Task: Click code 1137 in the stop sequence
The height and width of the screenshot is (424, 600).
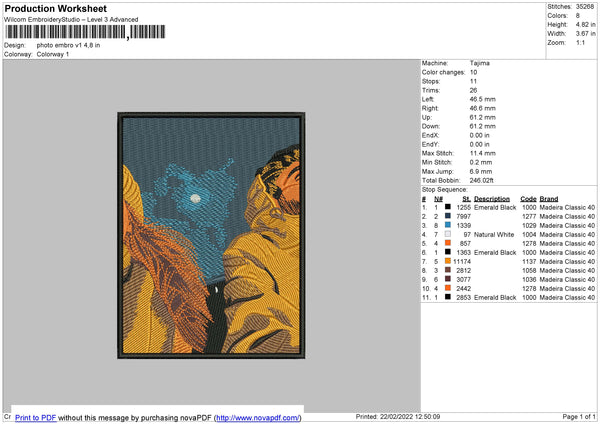Action: coord(529,261)
